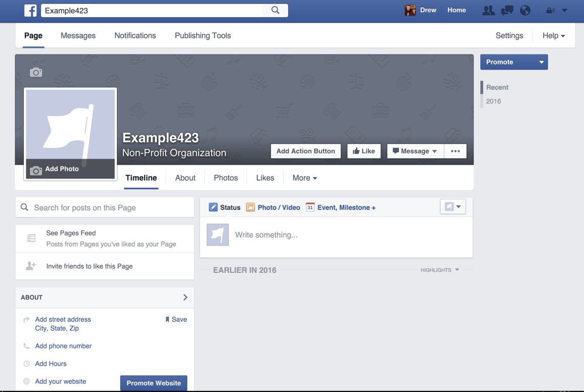This screenshot has width=584, height=392.
Task: Click Add your website link
Action: click(x=61, y=382)
